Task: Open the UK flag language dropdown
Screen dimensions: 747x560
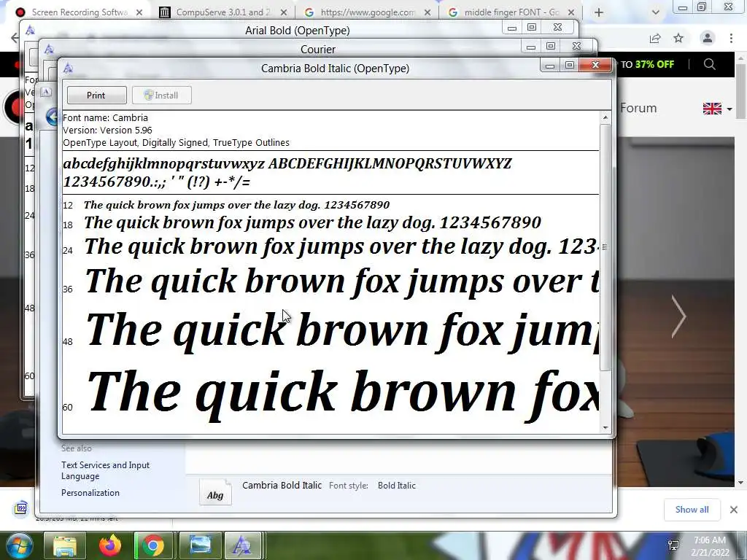Action: [718, 109]
